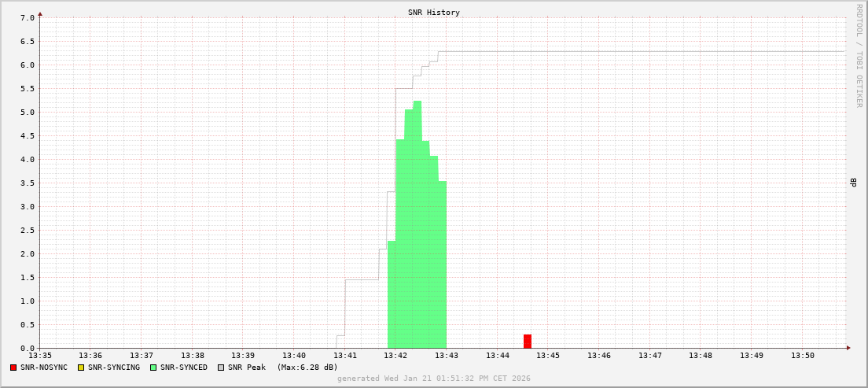The width and height of the screenshot is (868, 388).
Task: Select the SNR-SYNCED legend label
Action: [x=183, y=368]
